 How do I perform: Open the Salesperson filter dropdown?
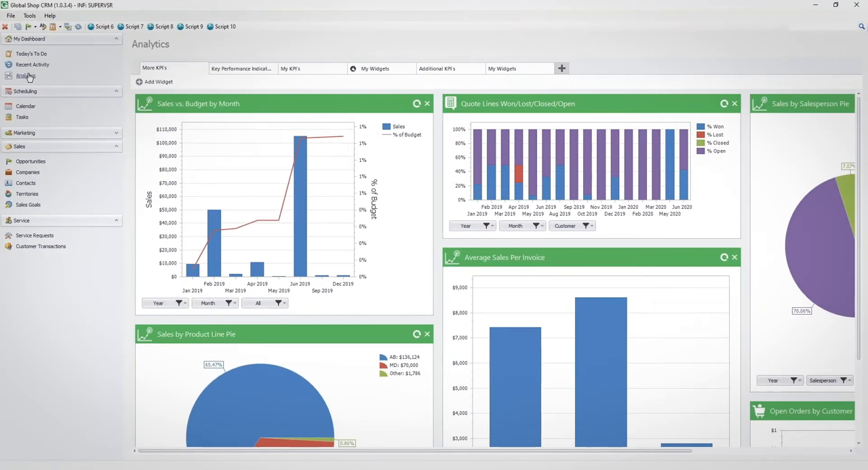tap(829, 380)
